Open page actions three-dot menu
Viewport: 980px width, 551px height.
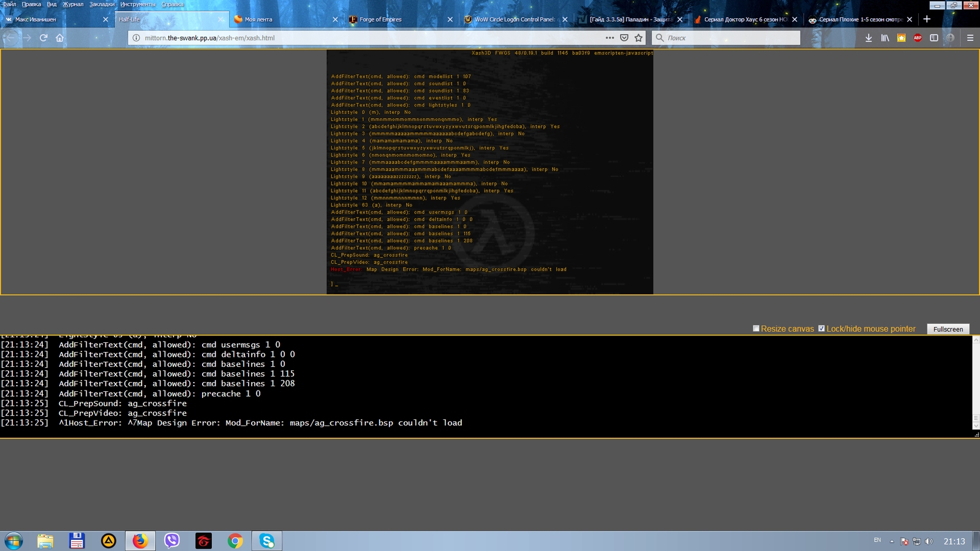(609, 38)
